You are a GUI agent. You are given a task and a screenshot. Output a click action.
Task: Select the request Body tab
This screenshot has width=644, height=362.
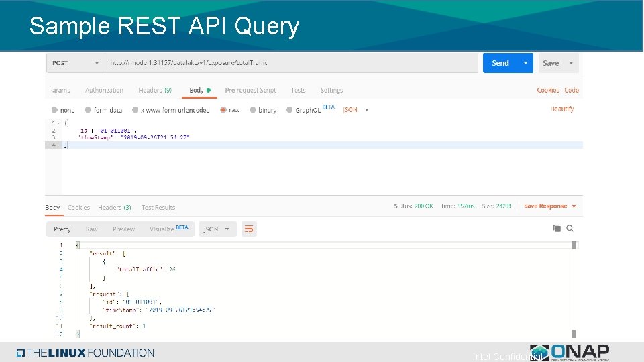pos(200,90)
